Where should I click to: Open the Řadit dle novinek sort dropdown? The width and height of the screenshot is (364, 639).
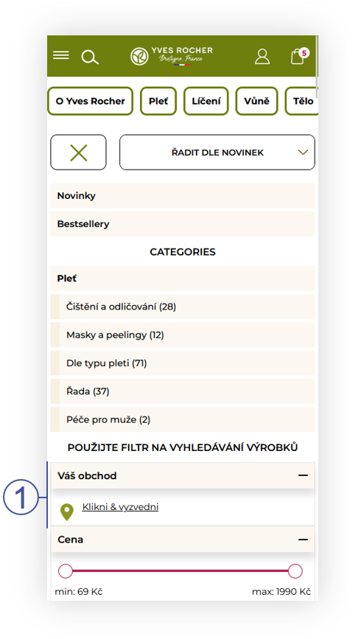coord(217,153)
